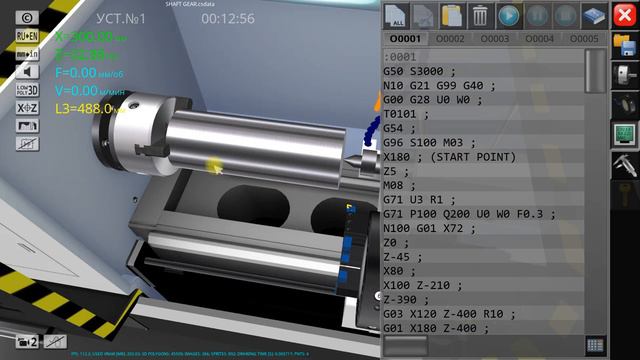Switch to program tab O0001
640x360 pixels.
pyautogui.click(x=405, y=39)
